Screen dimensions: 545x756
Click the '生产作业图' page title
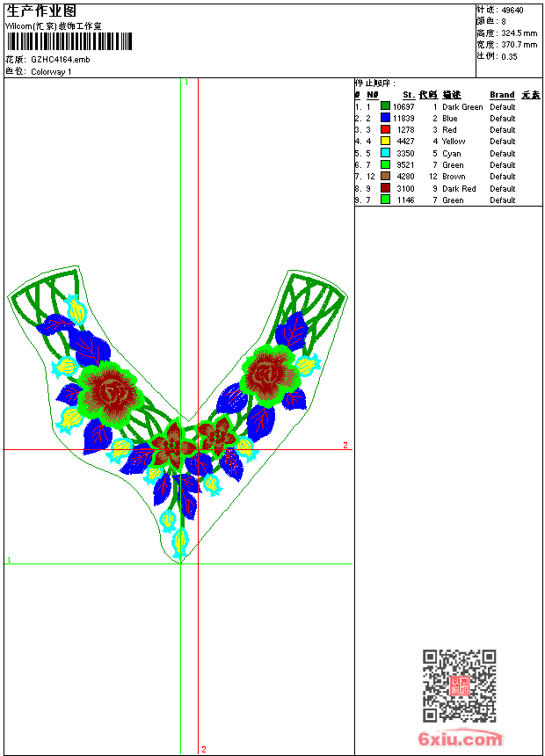[41, 11]
